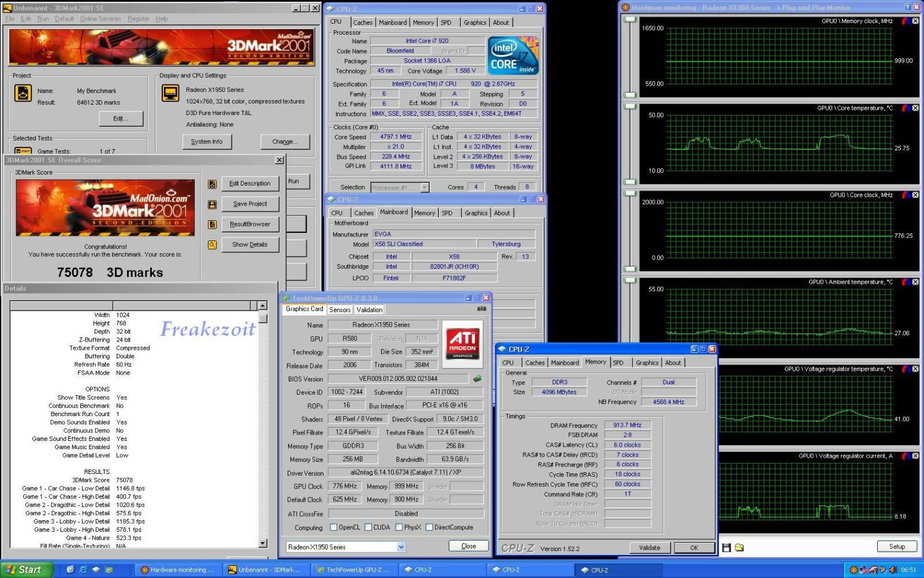This screenshot has width=924, height=578.
Task: Click the Driver Version field in GPU-Z
Action: [x=405, y=473]
